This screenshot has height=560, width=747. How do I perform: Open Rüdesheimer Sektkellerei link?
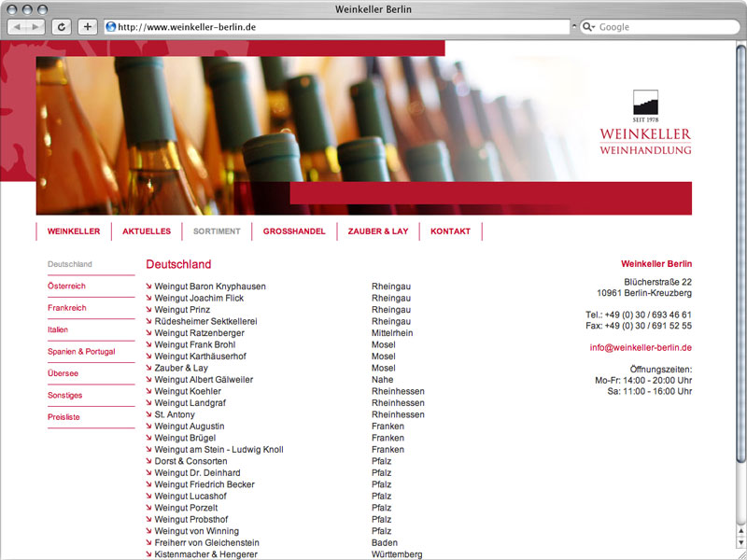pos(205,321)
